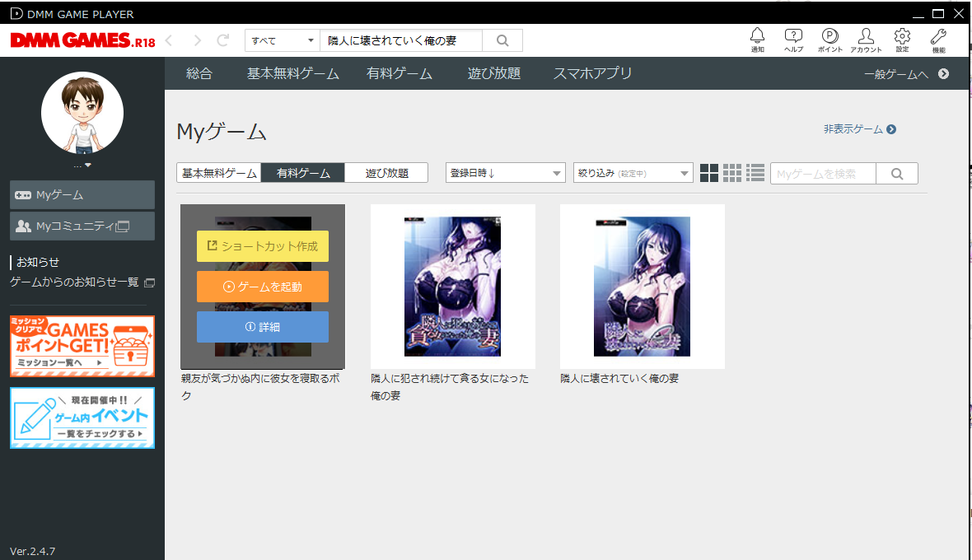Click the DMM GAMES R18 logo

coord(82,41)
